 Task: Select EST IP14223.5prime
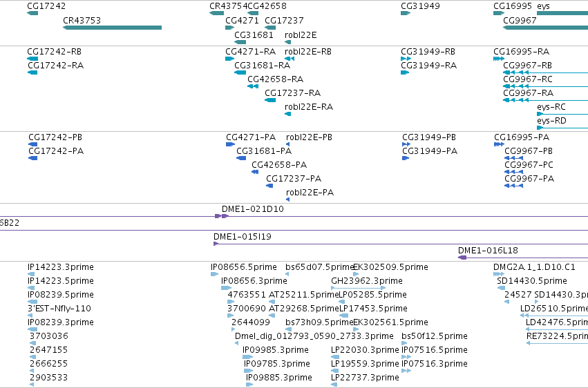(60, 281)
